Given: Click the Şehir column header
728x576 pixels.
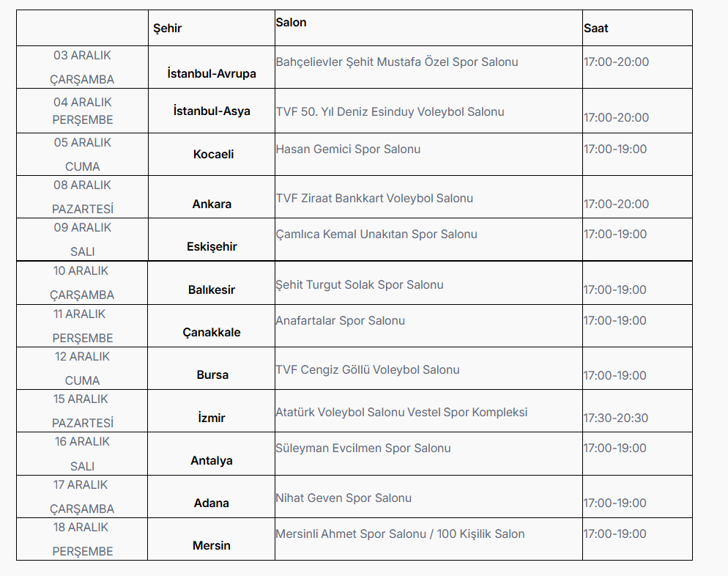Looking at the screenshot, I should (167, 29).
